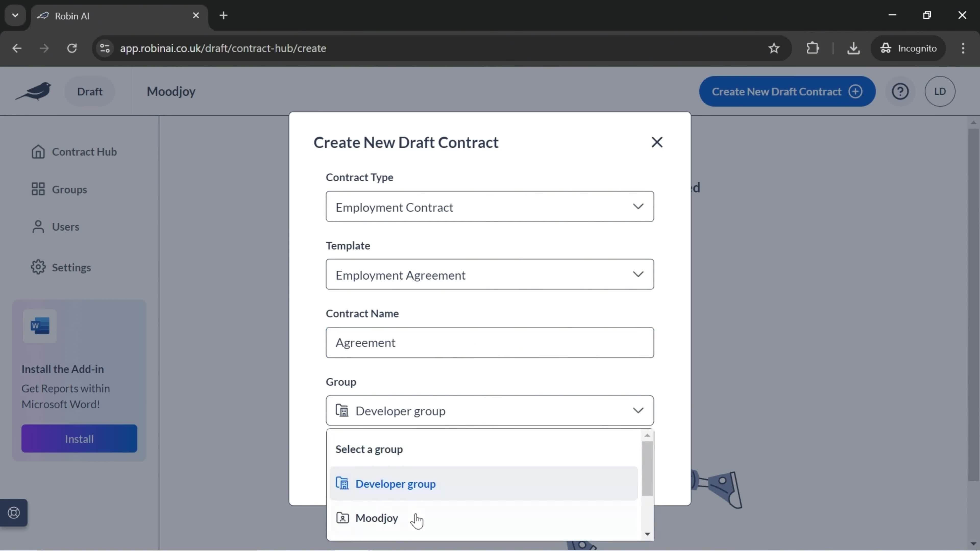The height and width of the screenshot is (551, 980).
Task: Click the Contract Name input field
Action: (489, 342)
